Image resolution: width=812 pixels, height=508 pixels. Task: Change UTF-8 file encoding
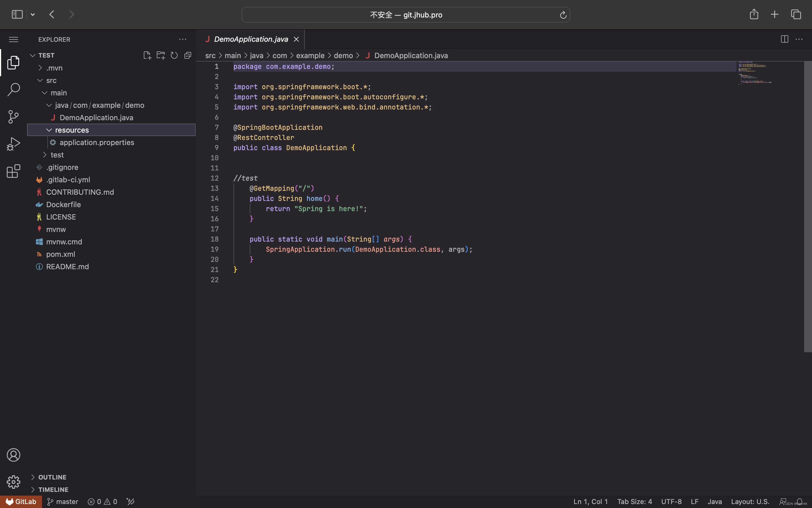pyautogui.click(x=671, y=502)
